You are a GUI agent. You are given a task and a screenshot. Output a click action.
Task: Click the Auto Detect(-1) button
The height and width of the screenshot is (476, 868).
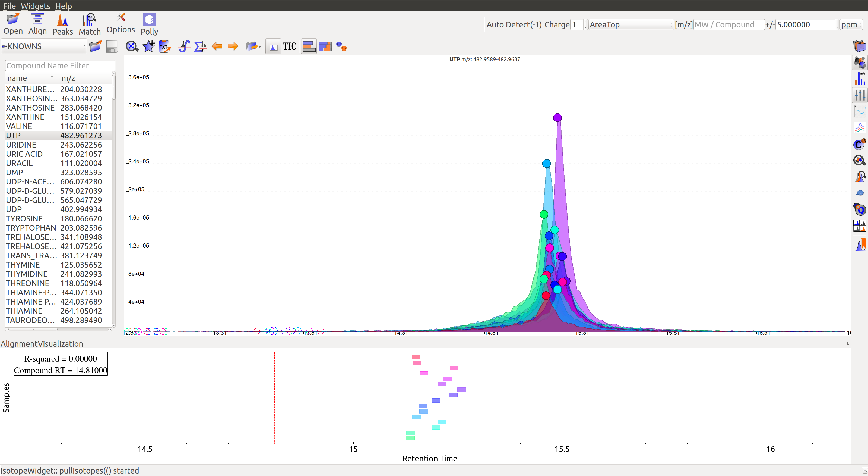pos(514,25)
